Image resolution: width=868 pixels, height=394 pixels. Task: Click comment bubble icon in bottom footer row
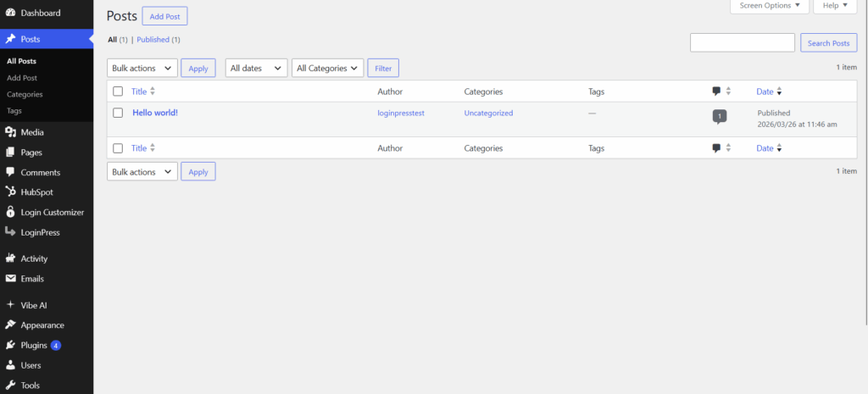(x=716, y=147)
